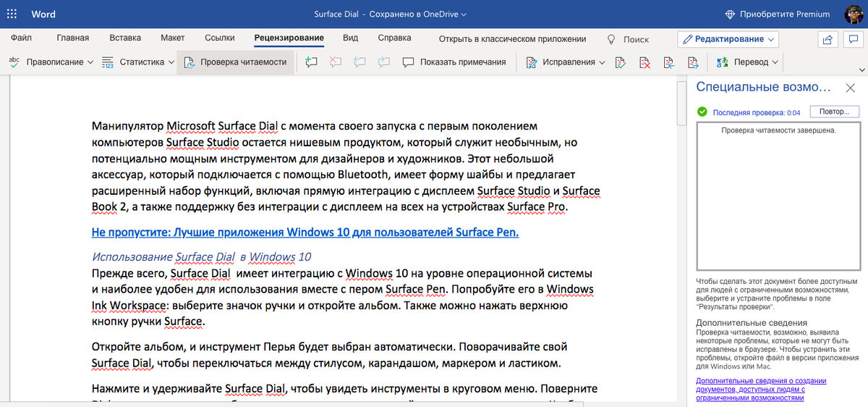Switch to the Вставка tab
The width and height of the screenshot is (868, 407).
125,38
